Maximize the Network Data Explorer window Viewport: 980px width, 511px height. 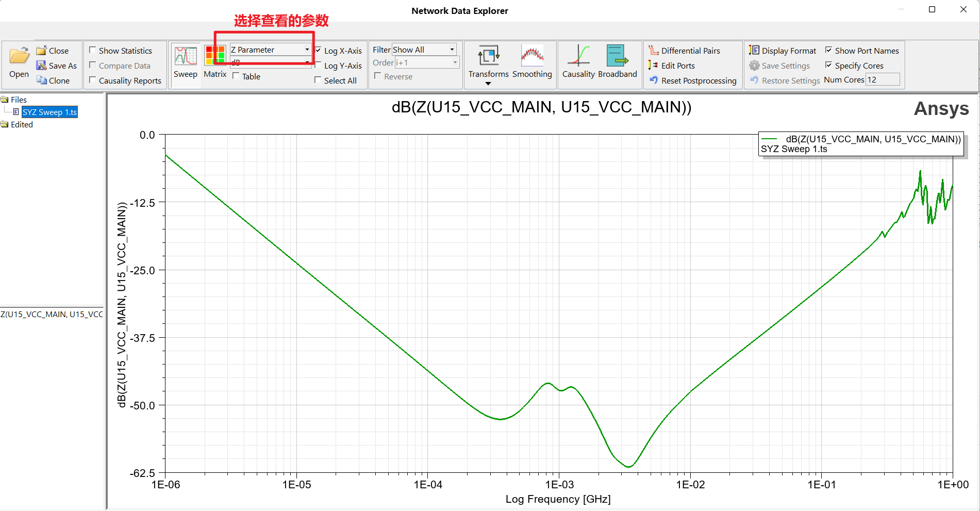[x=932, y=9]
